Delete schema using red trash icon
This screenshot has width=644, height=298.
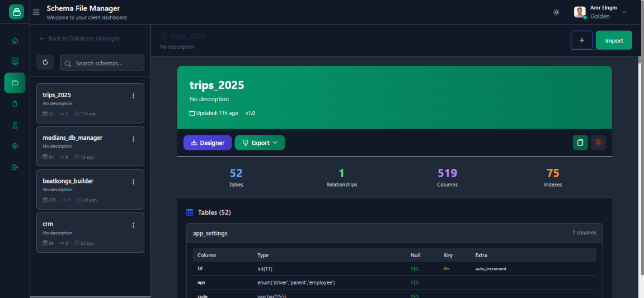(598, 143)
